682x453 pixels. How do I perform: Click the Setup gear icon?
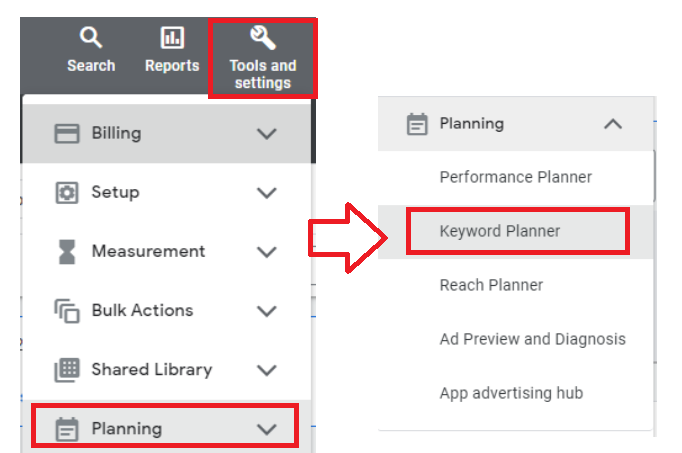click(x=67, y=193)
